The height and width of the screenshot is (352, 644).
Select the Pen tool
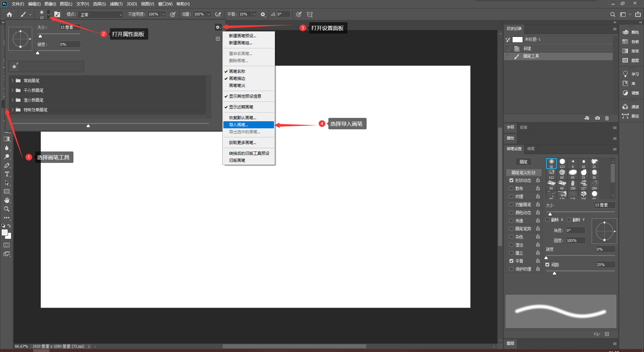7,165
